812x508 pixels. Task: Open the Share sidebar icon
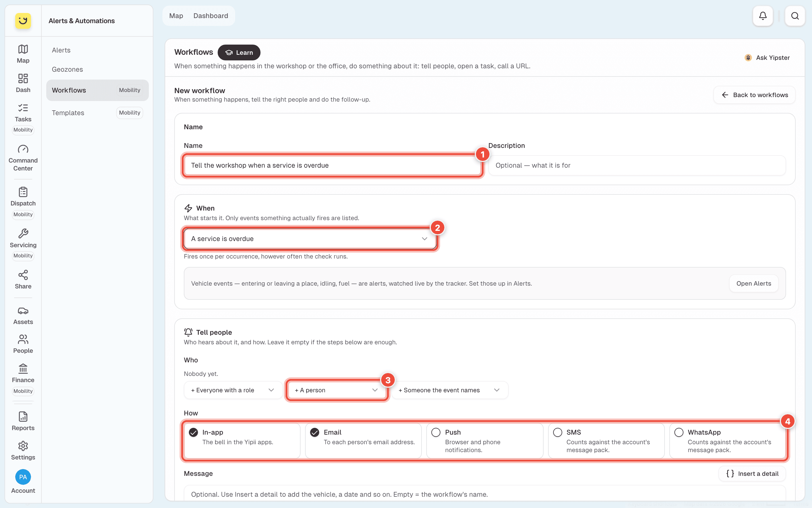point(23,279)
